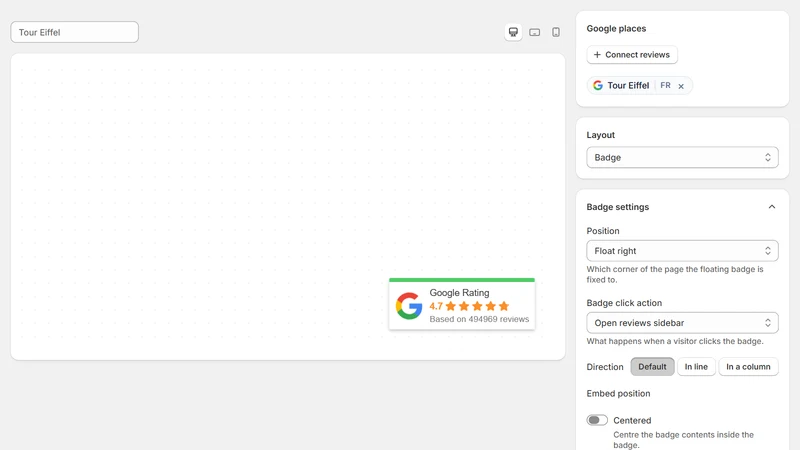Select the In line direction option

click(x=696, y=366)
